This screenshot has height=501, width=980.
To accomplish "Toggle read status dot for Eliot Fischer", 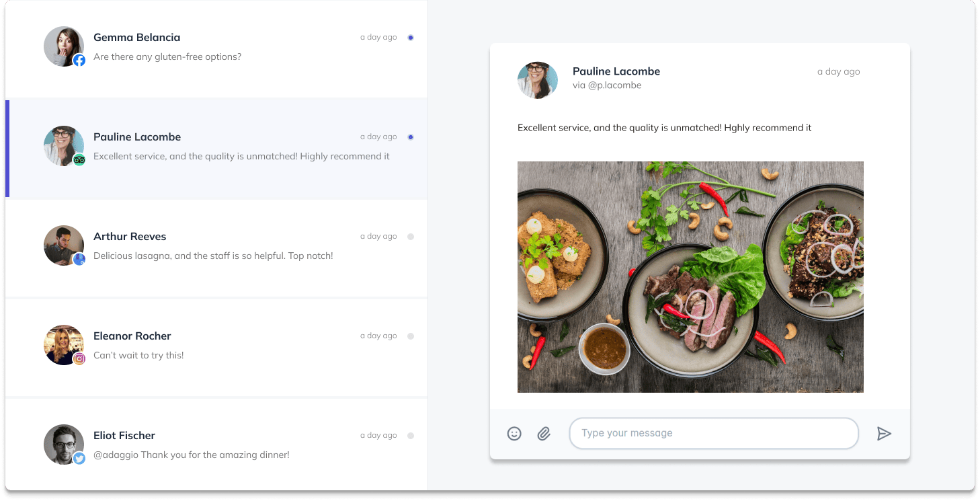I will coord(411,436).
